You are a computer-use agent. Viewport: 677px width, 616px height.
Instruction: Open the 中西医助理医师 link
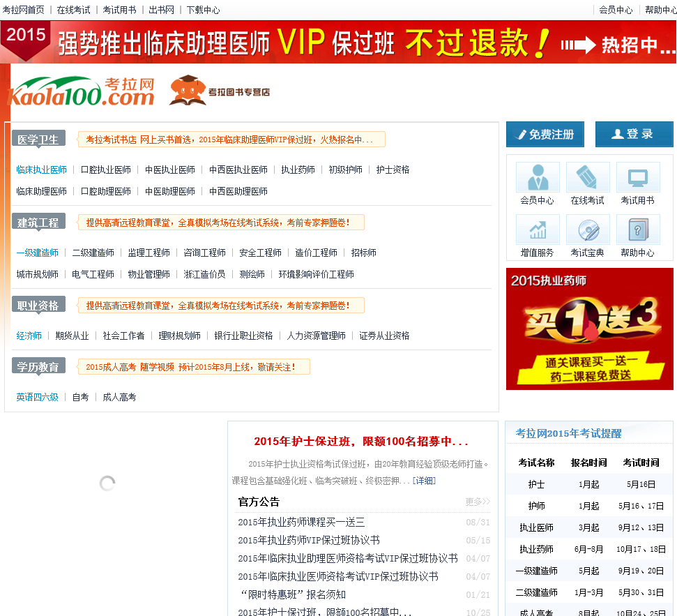(238, 191)
